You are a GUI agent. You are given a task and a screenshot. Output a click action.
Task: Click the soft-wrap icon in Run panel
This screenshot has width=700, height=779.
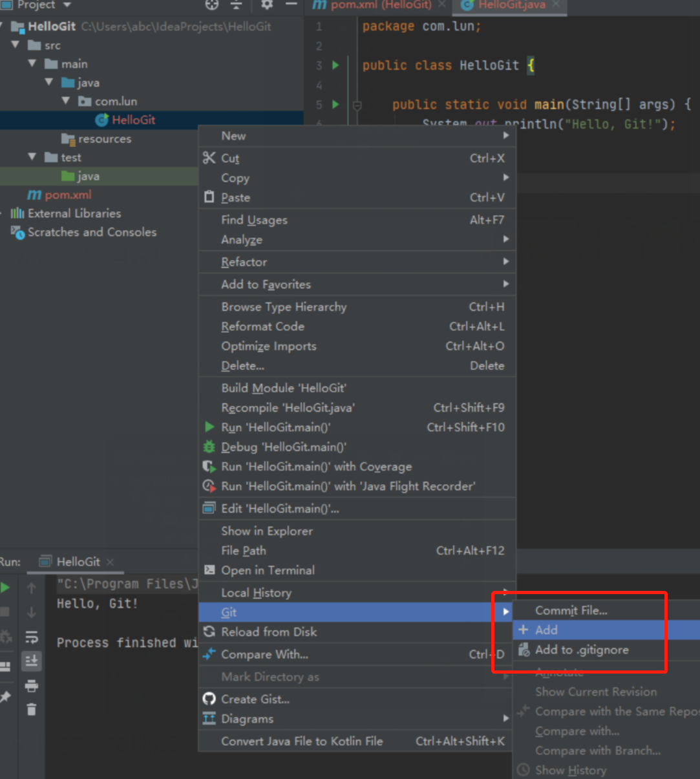[32, 637]
